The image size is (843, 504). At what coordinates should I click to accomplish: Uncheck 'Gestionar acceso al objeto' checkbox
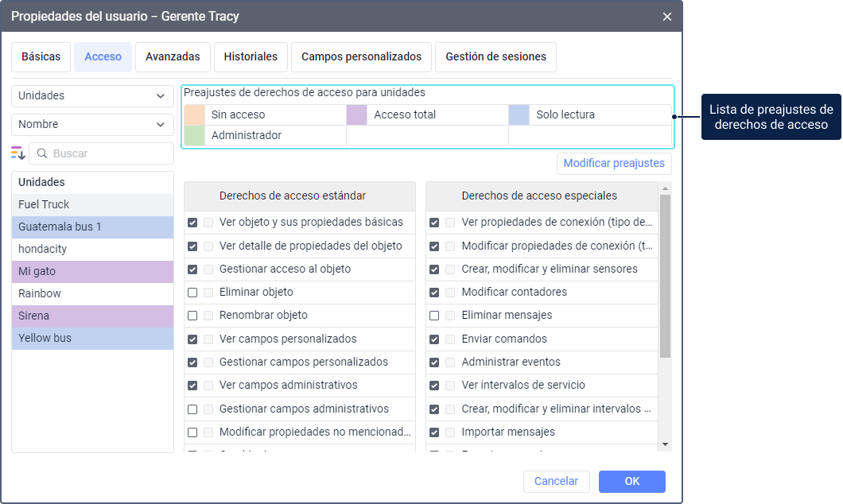click(192, 269)
